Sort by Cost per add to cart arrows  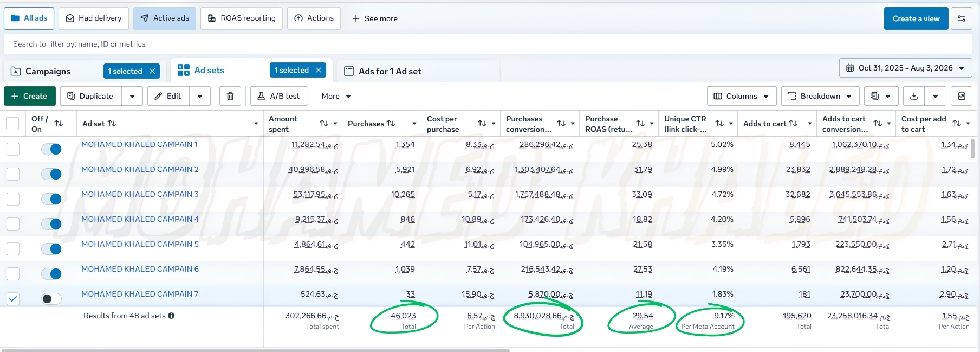[x=957, y=124]
